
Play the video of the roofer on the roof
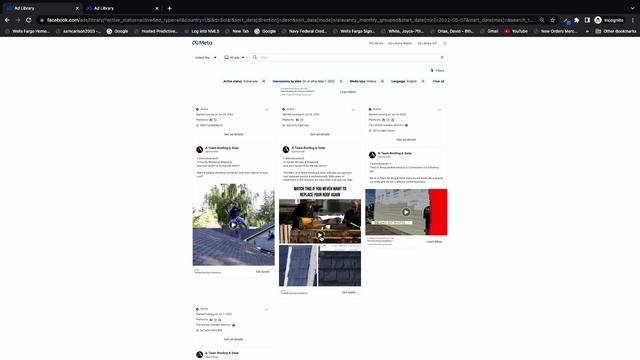tap(233, 225)
